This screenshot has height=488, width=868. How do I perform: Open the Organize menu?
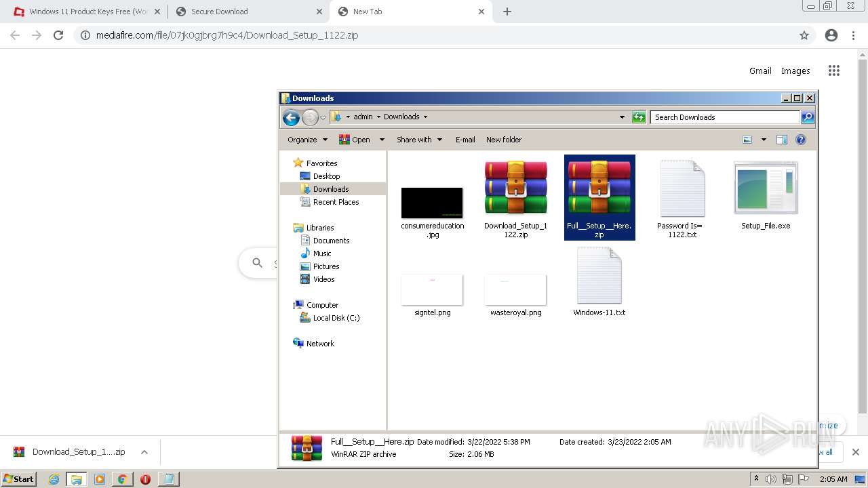click(307, 140)
